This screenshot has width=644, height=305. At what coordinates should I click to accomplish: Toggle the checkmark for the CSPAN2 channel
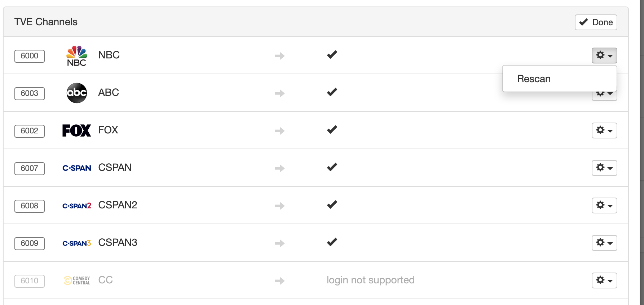332,205
